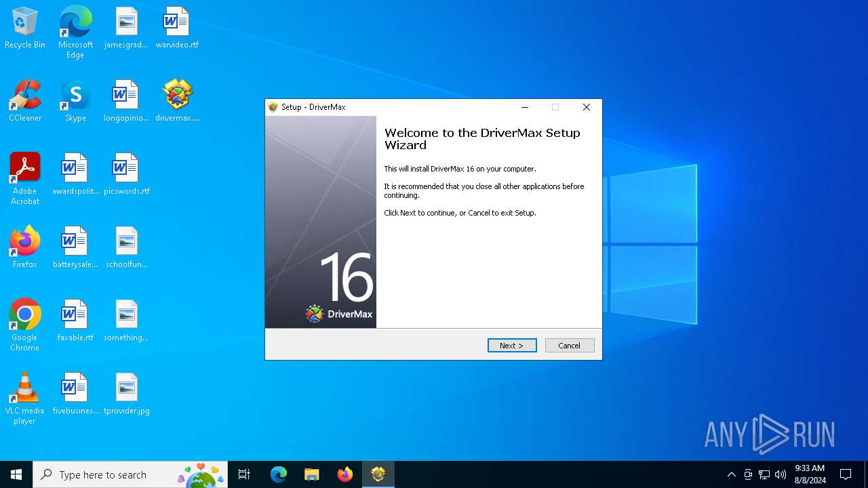The image size is (868, 488).
Task: Launch Firefox from the taskbar
Action: pyautogui.click(x=344, y=474)
